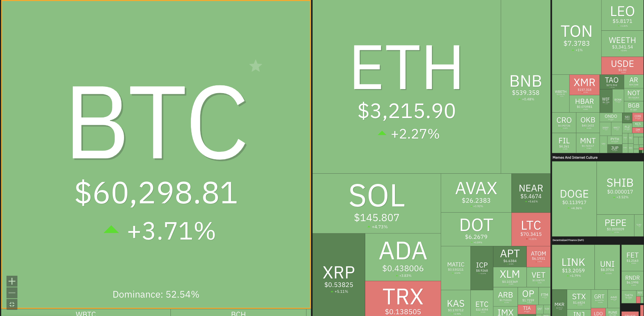Open the Decentralized Finance (DeFi) header
644x316 pixels.
[x=568, y=240]
